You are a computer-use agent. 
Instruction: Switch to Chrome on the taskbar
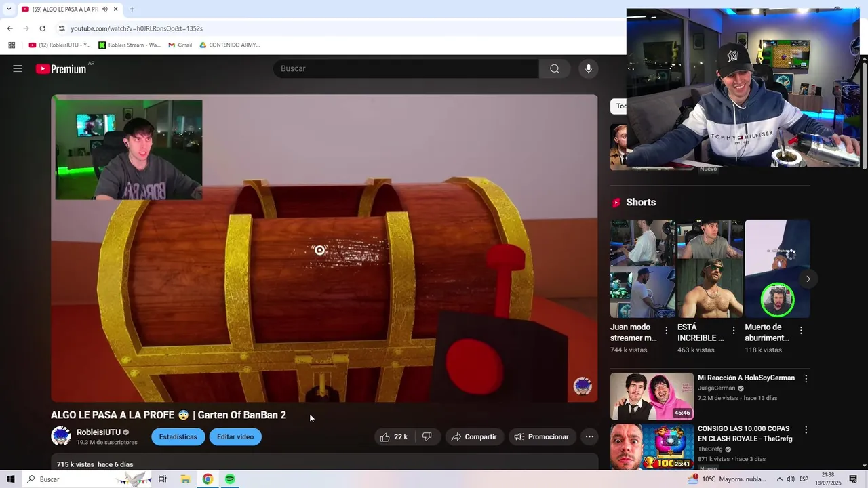point(208,479)
